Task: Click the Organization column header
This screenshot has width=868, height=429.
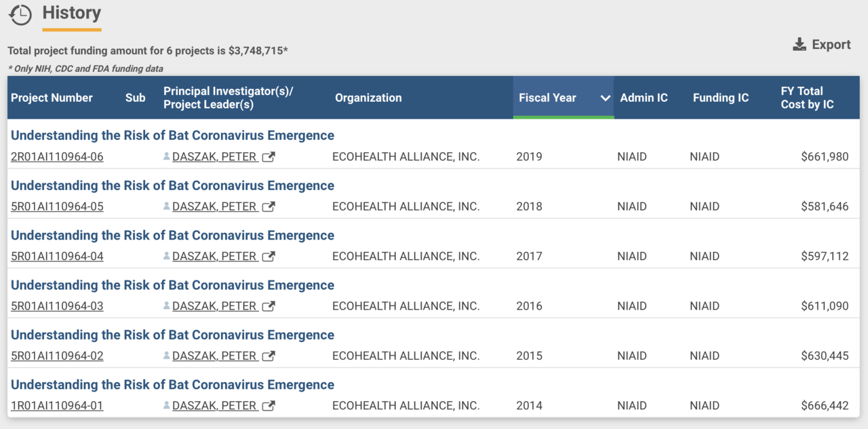Action: pos(368,98)
